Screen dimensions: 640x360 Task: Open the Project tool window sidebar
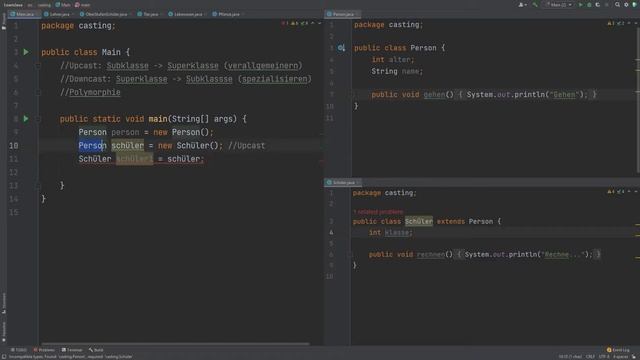4,20
